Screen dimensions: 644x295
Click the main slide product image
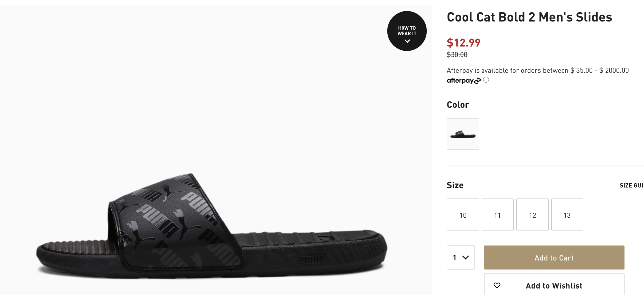[216, 150]
